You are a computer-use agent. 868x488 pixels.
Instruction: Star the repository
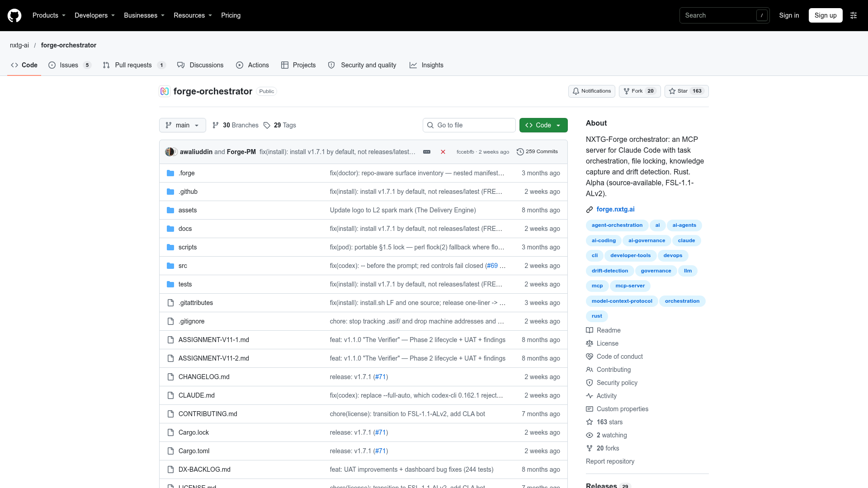click(x=687, y=91)
